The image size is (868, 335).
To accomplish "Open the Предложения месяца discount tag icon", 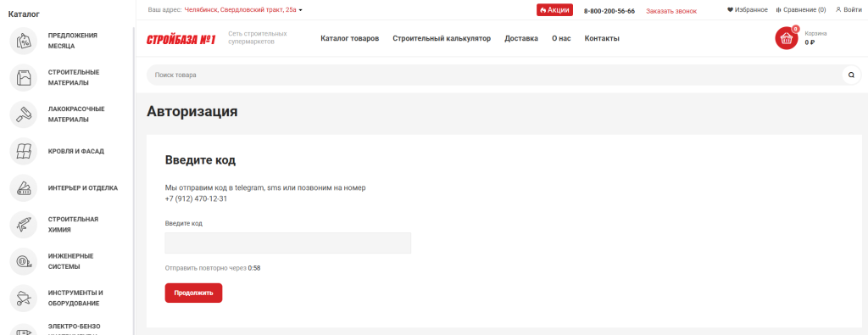I will pyautogui.click(x=23, y=41).
